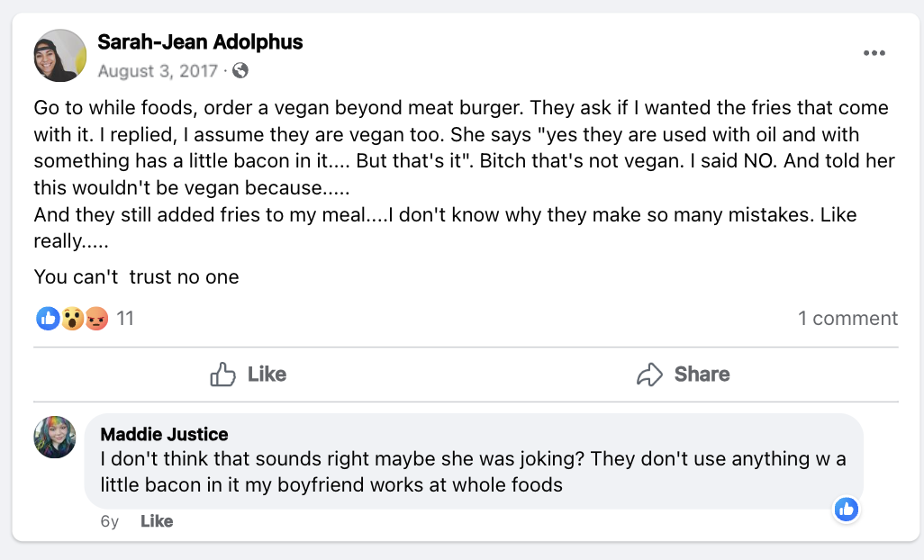Open Sarah-Jean Adolphus's profile picture
This screenshot has height=560, width=924.
coord(60,55)
